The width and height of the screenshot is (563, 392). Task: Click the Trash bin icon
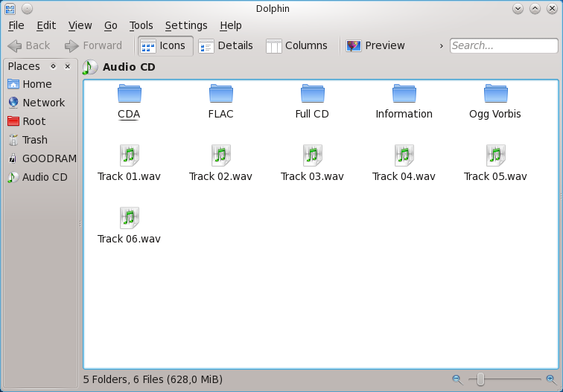pyautogui.click(x=13, y=140)
